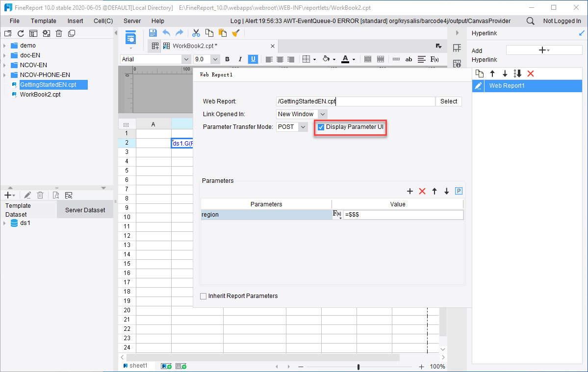Preview the ds1 dataset query
Viewport: 588px width, 372px height.
55,195
